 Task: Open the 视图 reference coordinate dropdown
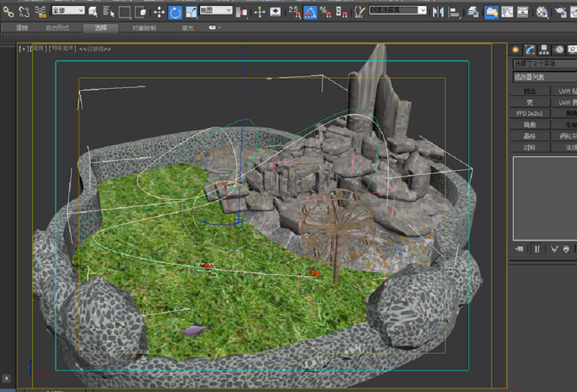coord(215,11)
